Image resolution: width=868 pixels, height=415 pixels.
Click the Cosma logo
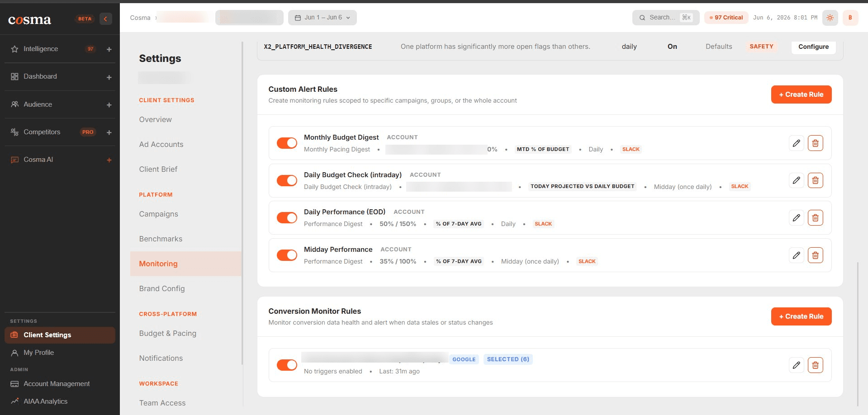click(x=29, y=19)
